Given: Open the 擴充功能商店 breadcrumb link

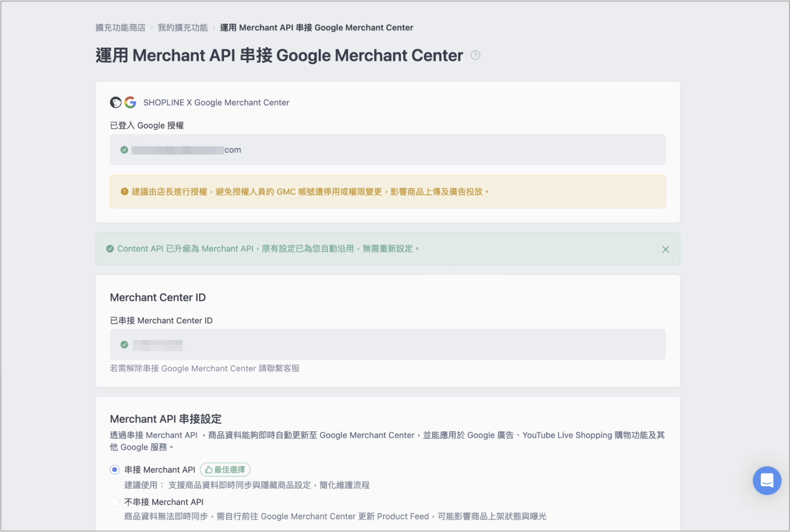Looking at the screenshot, I should 120,28.
